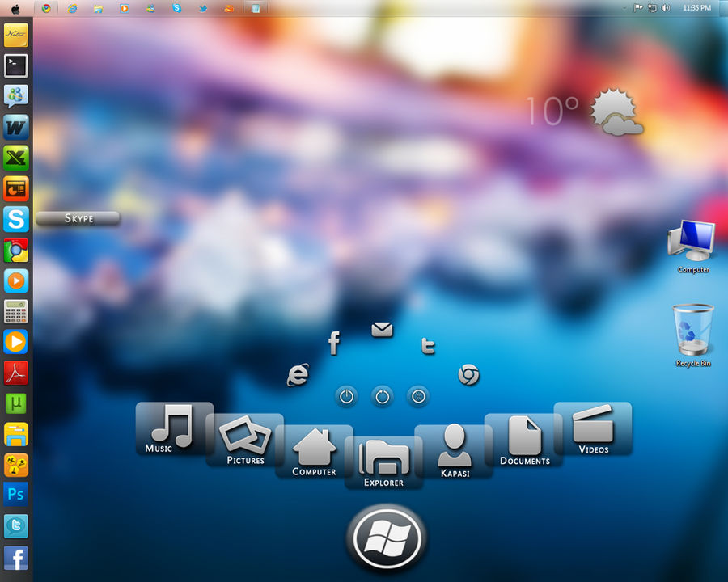Open Internet Explorer in the top taskbar
728x582 pixels.
coord(72,8)
